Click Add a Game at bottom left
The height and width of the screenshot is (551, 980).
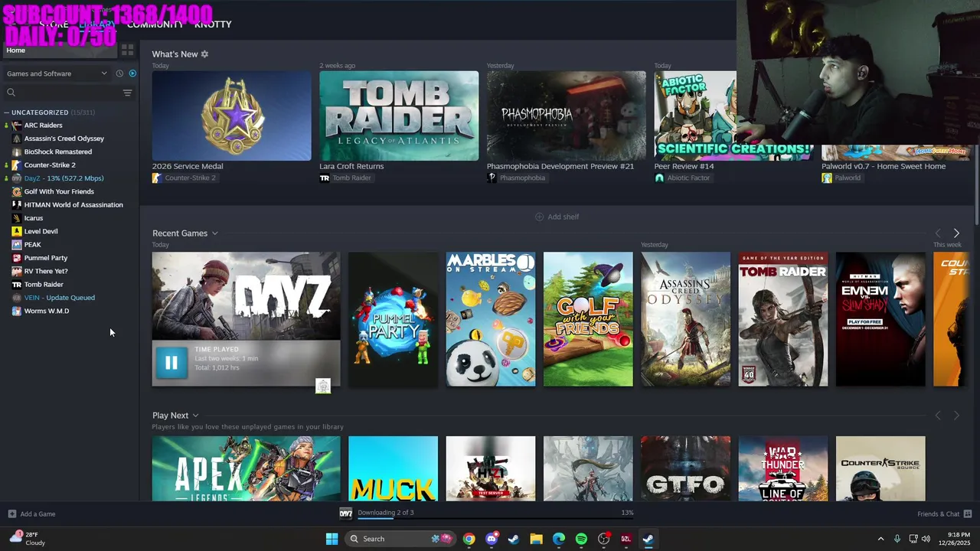tap(31, 514)
